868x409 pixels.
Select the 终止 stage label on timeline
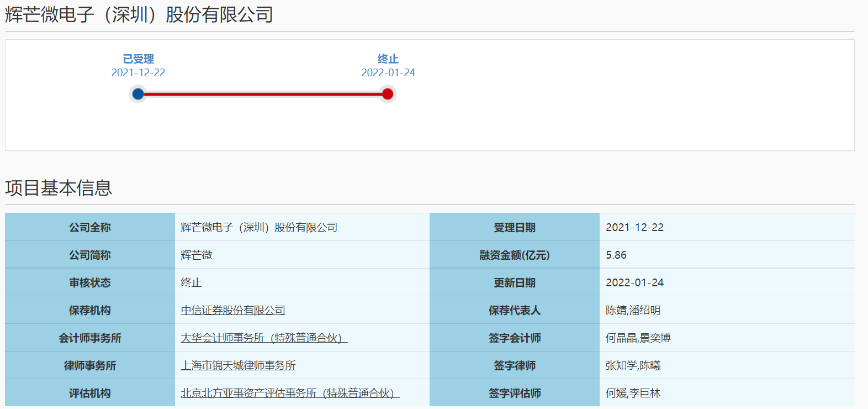click(x=388, y=59)
